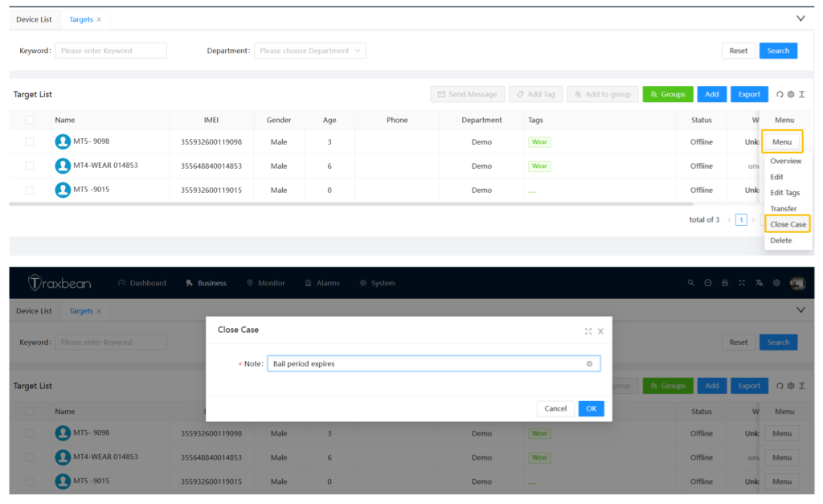This screenshot has height=504, width=823.
Task: Open the Department dropdown
Action: click(309, 51)
